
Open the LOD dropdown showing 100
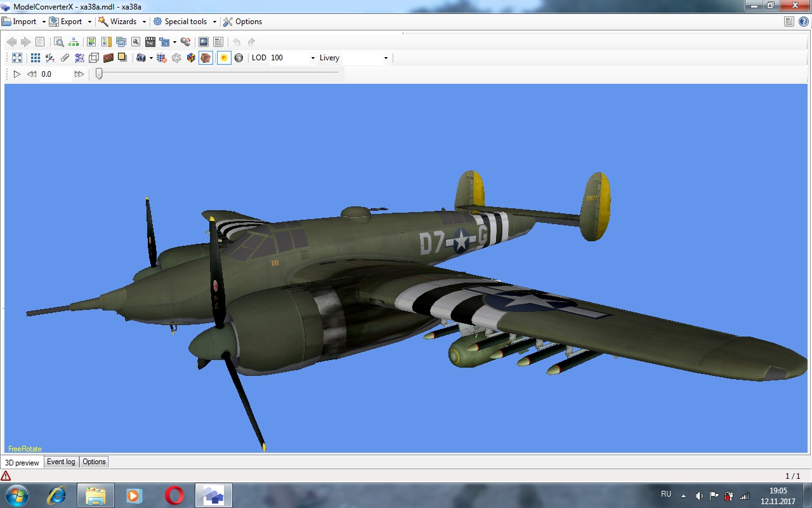(313, 58)
